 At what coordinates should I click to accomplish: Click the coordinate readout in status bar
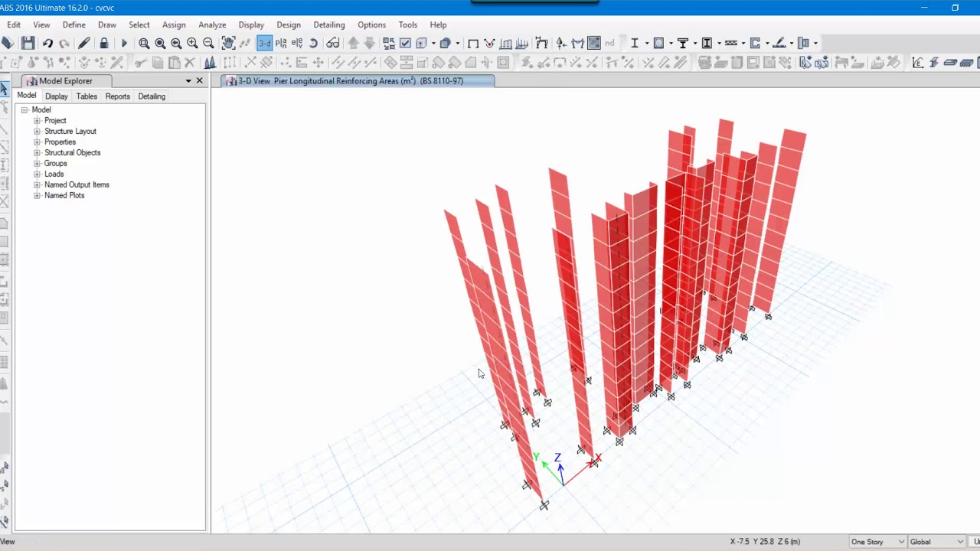point(765,542)
